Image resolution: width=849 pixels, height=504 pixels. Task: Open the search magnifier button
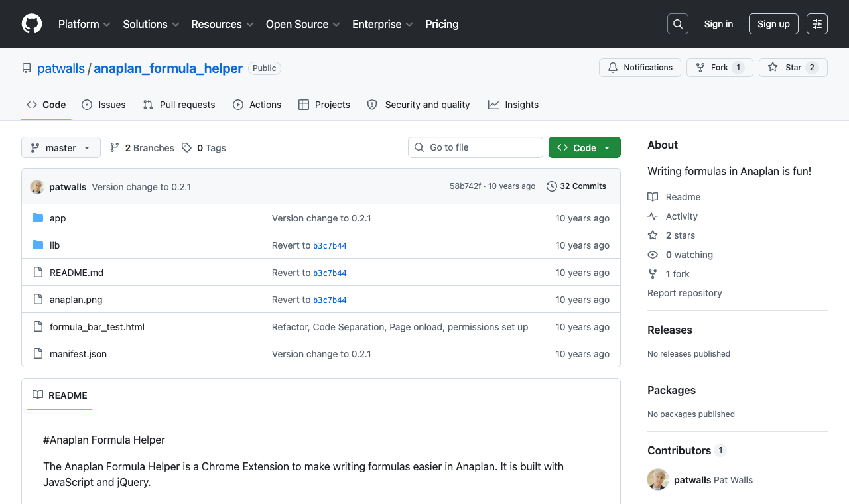pyautogui.click(x=678, y=24)
